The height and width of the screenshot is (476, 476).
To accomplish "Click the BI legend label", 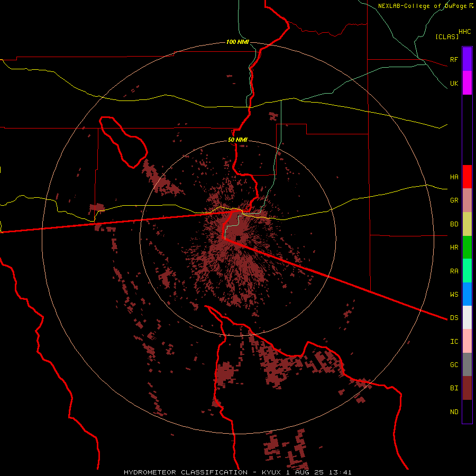I will click(454, 388).
